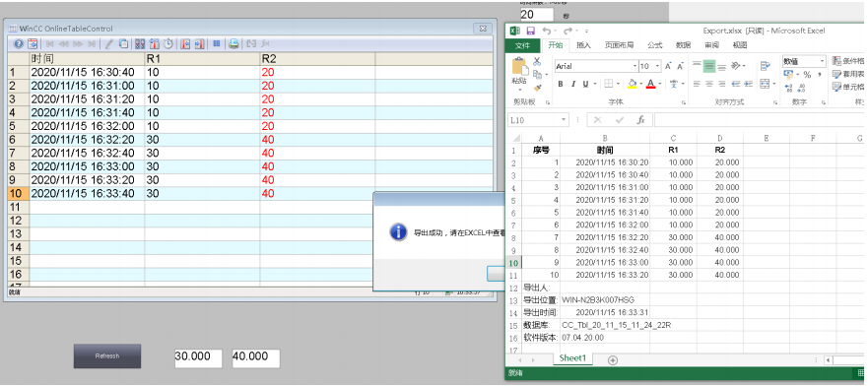Switch to the 审阅 ribbon tab
This screenshot has width=868, height=386.
(712, 45)
